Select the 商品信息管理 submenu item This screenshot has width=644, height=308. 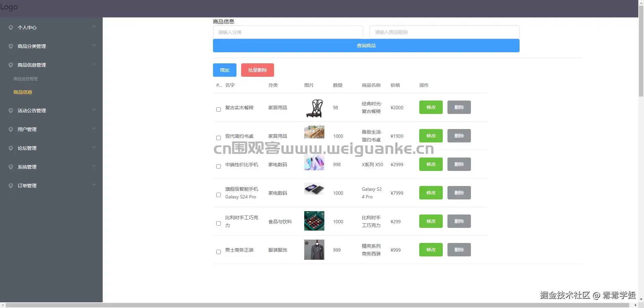pos(25,79)
